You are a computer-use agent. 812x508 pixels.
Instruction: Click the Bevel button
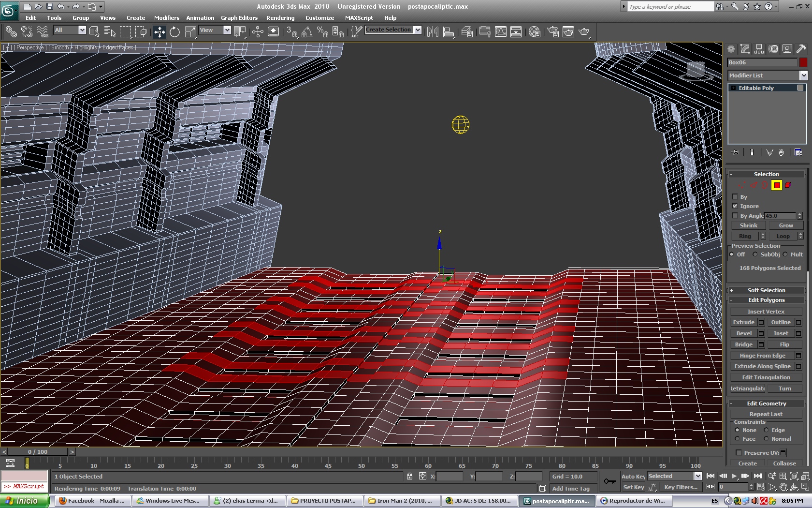[x=743, y=333]
